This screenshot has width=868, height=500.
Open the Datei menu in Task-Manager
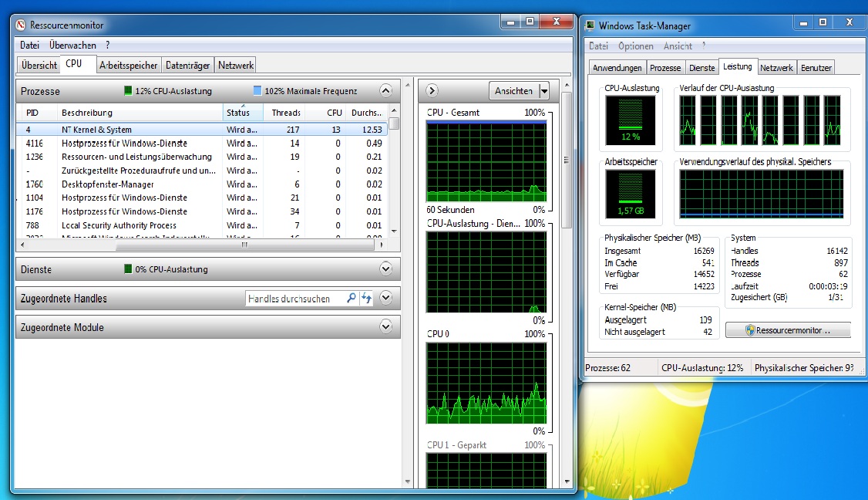coord(598,46)
